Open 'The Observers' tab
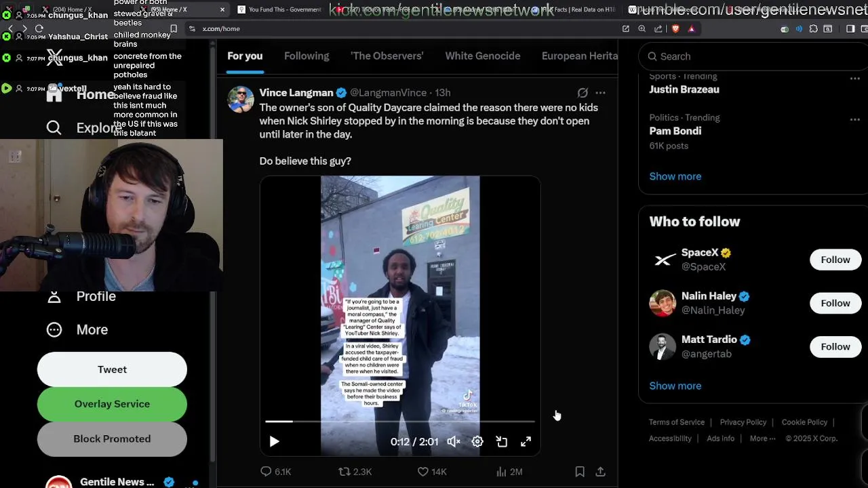 click(387, 56)
